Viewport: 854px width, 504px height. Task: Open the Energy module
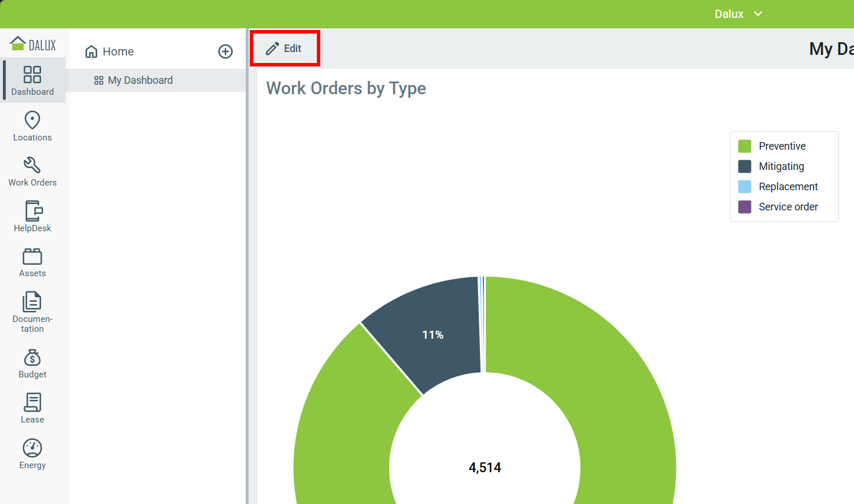click(32, 454)
